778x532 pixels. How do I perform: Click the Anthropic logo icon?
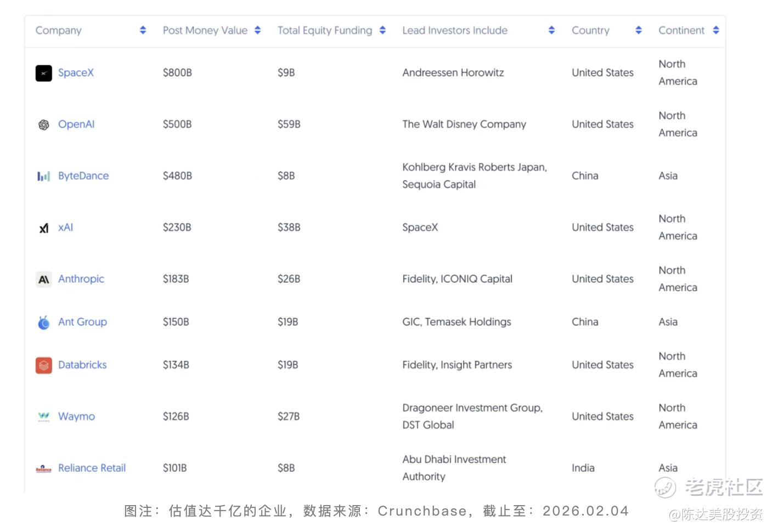44,279
